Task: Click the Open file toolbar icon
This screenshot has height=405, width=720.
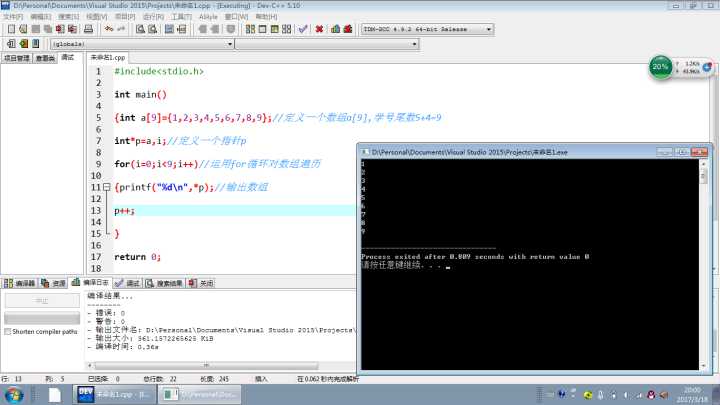Action: point(23,29)
